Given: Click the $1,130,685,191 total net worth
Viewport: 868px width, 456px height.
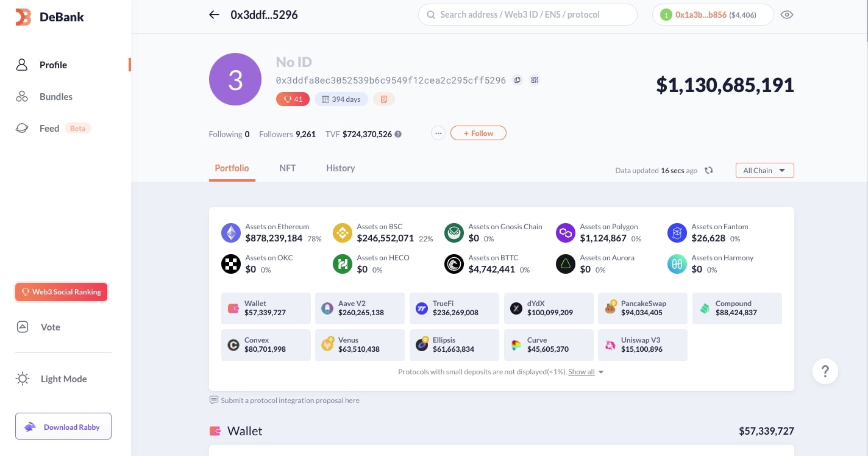Looking at the screenshot, I should pyautogui.click(x=725, y=85).
